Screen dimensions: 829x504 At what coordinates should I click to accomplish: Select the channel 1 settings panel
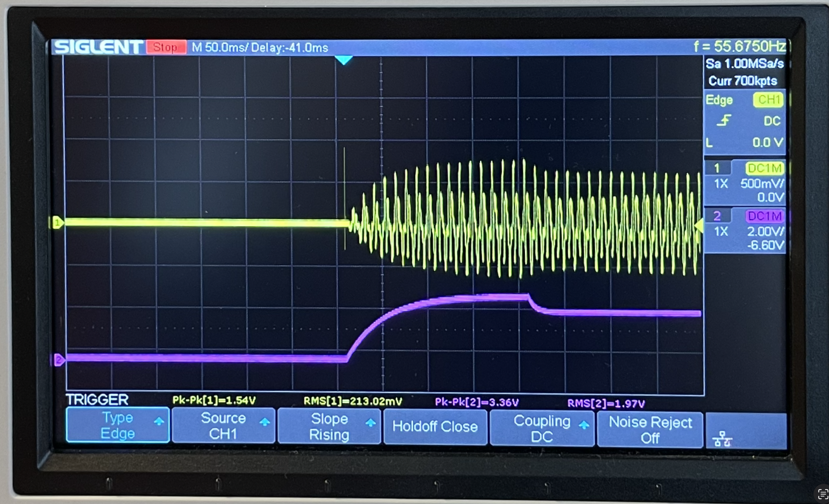(745, 183)
